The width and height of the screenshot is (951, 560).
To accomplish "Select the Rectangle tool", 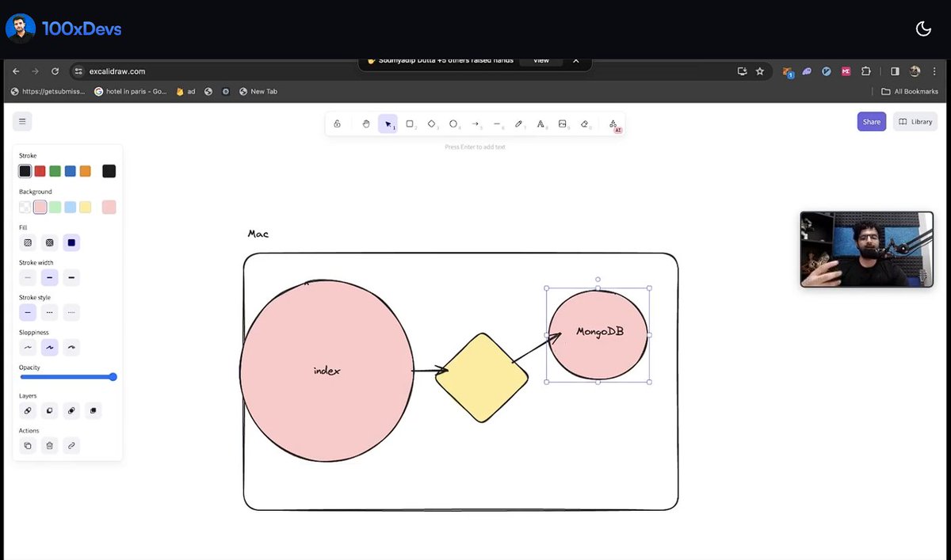I will pyautogui.click(x=410, y=124).
